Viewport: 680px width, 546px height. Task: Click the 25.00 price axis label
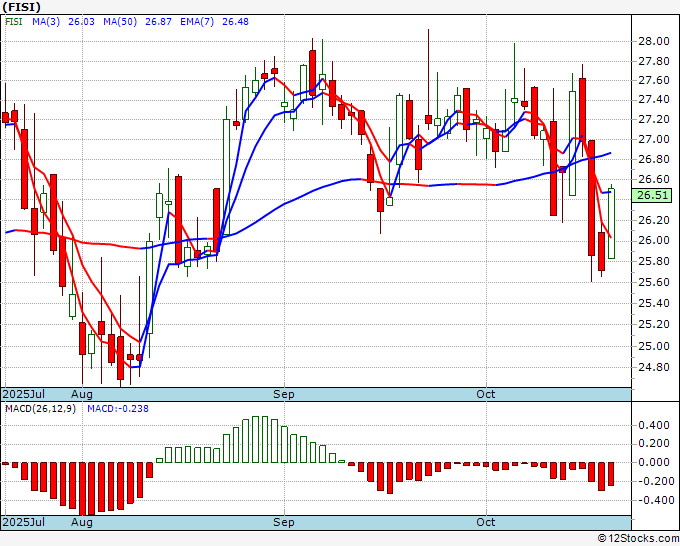tap(654, 346)
